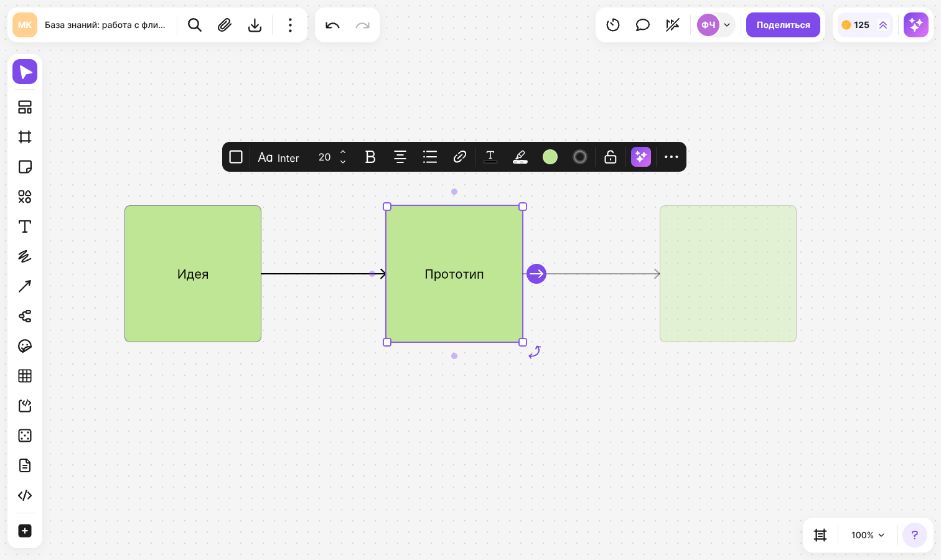This screenshot has height=560, width=941.
Task: Add a document from sidebar
Action: pos(25,465)
